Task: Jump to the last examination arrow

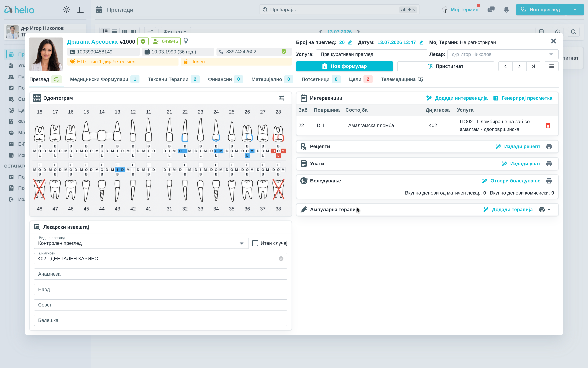Action: (x=533, y=66)
